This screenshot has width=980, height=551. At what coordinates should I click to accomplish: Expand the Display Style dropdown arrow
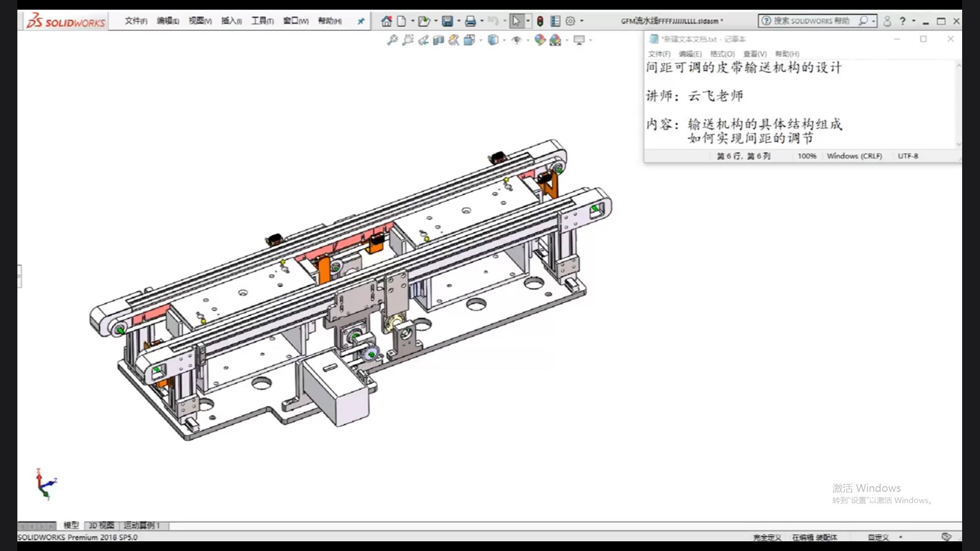point(504,40)
